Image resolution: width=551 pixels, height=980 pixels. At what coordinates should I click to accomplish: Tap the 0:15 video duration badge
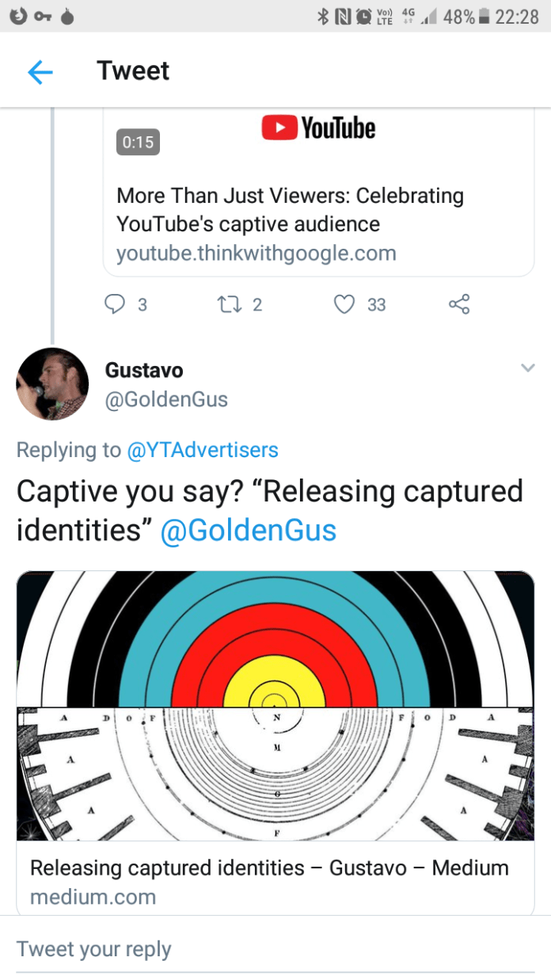click(x=138, y=142)
